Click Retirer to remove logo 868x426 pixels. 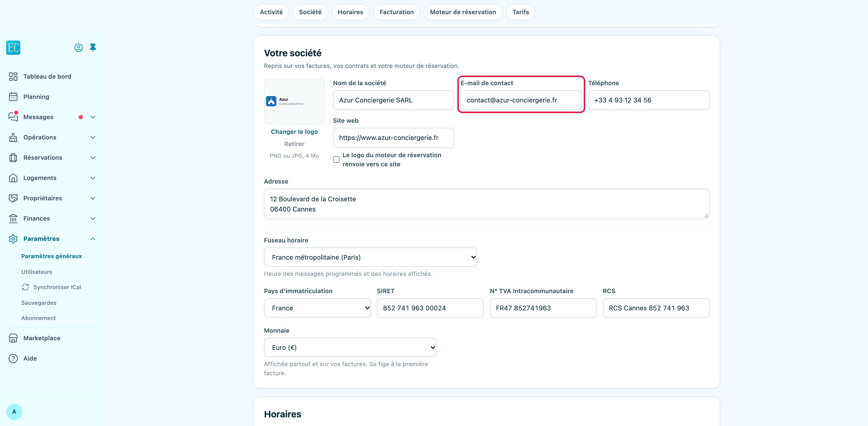(294, 144)
